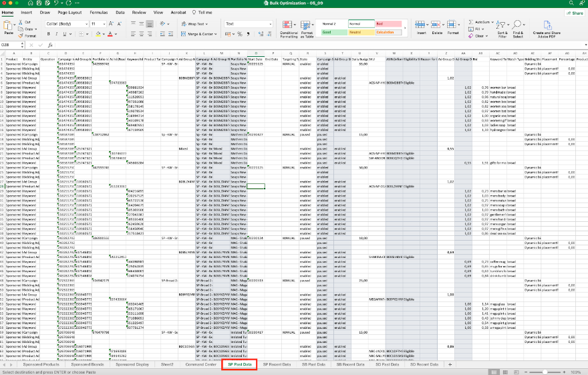The image size is (588, 375).
Task: Align text to the cell's top edge
Action: [x=133, y=23]
